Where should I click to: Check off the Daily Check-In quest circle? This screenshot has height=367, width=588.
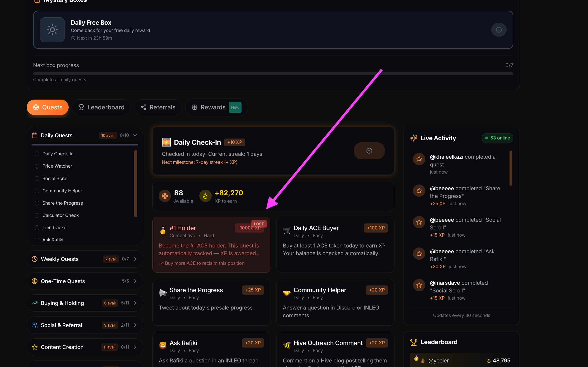(x=37, y=154)
